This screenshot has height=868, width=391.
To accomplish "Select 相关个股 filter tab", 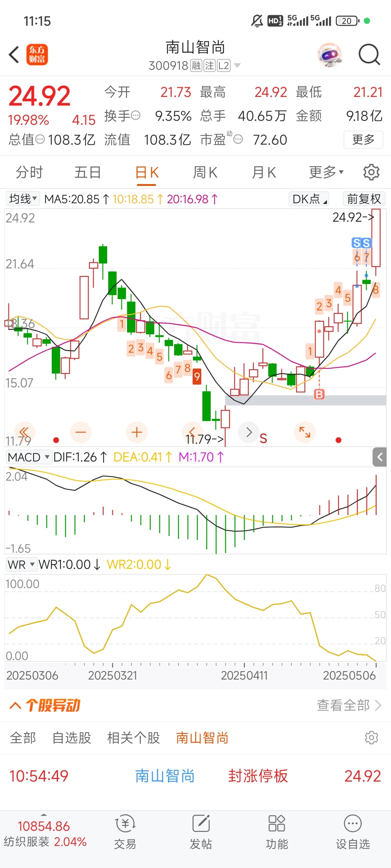I will (134, 738).
